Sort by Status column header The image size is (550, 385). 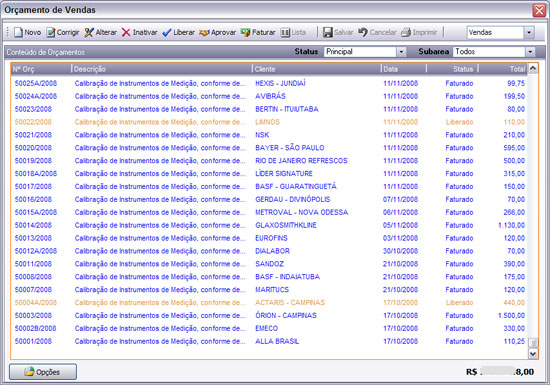coord(452,69)
